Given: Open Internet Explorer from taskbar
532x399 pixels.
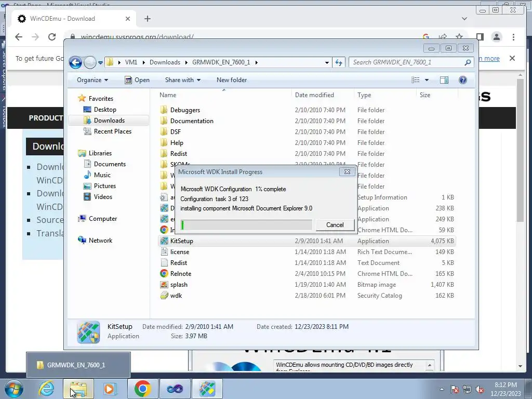Looking at the screenshot, I should 46,389.
